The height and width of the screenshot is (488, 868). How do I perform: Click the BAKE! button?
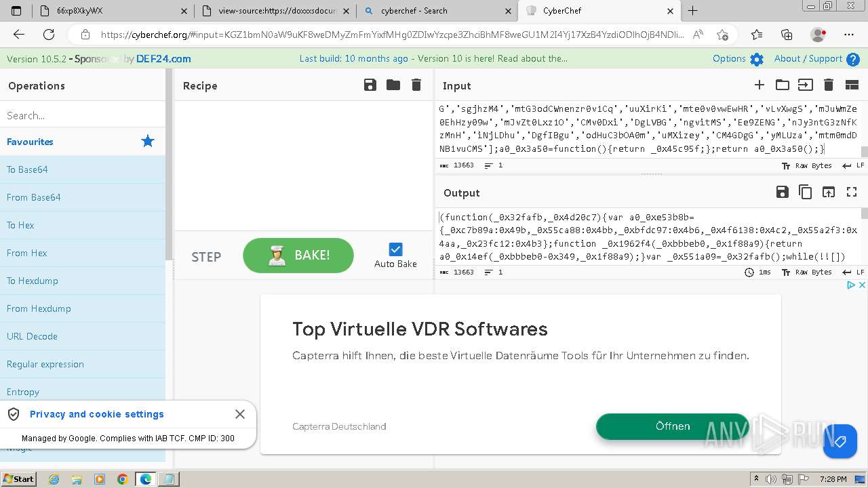pos(298,256)
